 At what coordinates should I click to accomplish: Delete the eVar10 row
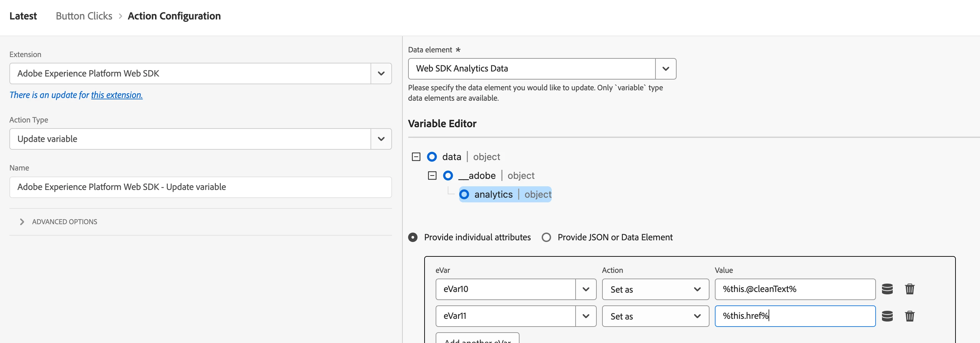coord(910,289)
